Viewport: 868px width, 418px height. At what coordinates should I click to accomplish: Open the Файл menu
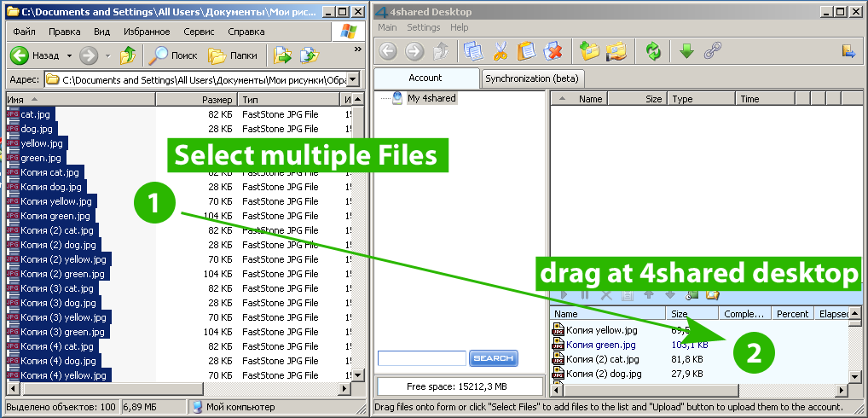coord(25,32)
